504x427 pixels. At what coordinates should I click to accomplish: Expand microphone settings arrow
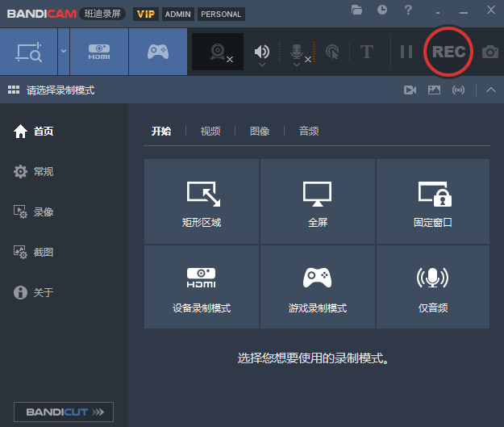pos(297,65)
